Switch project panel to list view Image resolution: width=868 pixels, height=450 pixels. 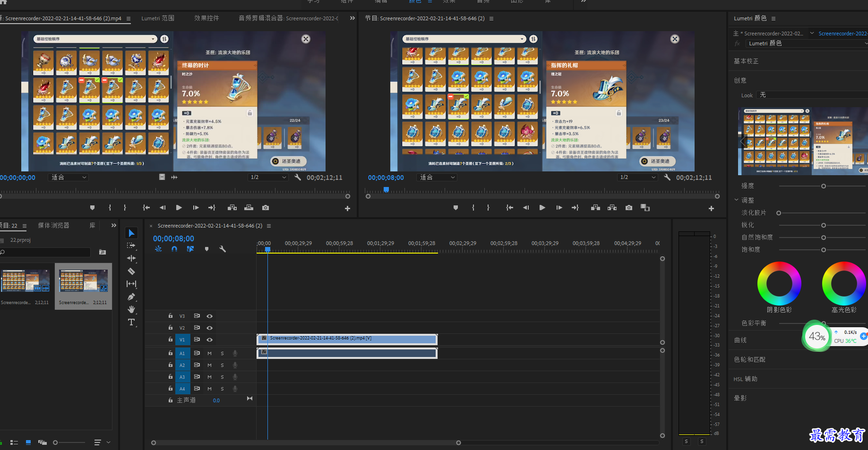[x=14, y=442]
